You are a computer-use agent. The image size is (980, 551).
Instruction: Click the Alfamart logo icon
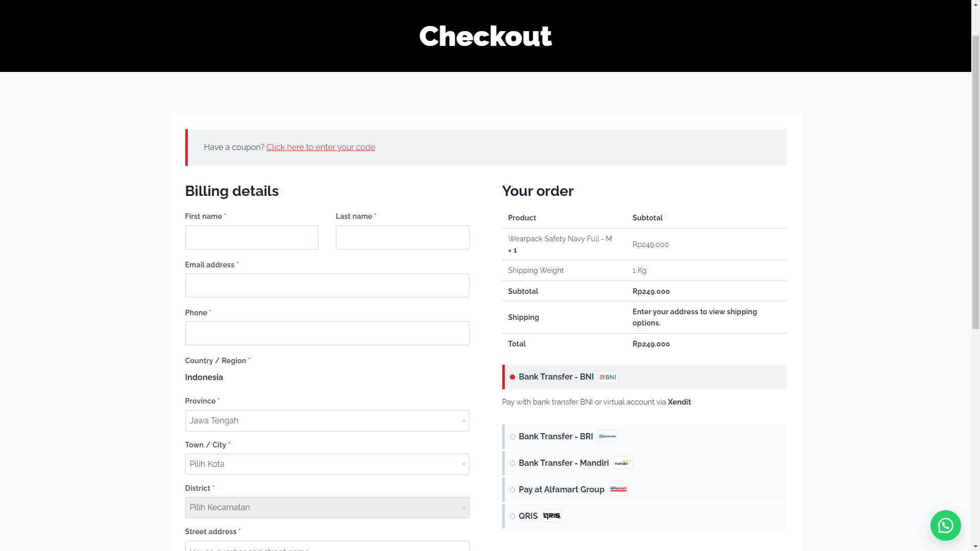(x=618, y=489)
